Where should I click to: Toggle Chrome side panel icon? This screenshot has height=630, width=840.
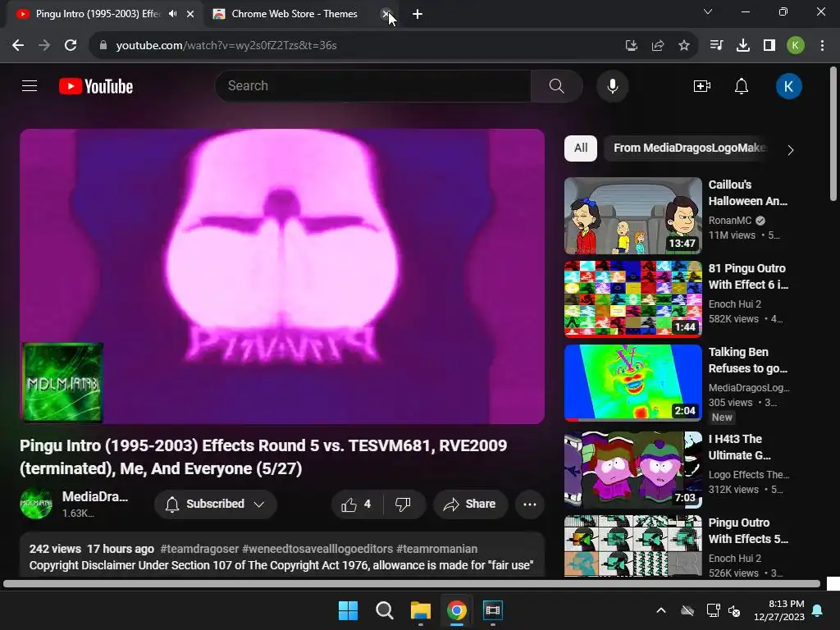coord(769,46)
